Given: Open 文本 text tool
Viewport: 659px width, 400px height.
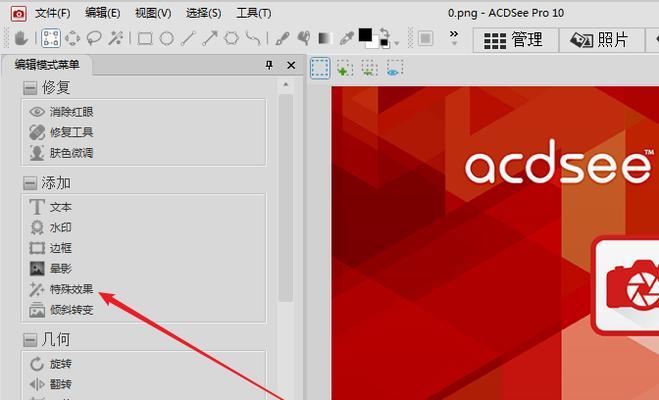Looking at the screenshot, I should point(50,207).
